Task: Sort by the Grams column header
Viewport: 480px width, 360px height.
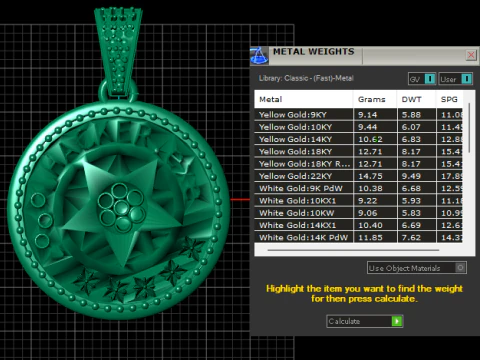Action: (x=375, y=99)
